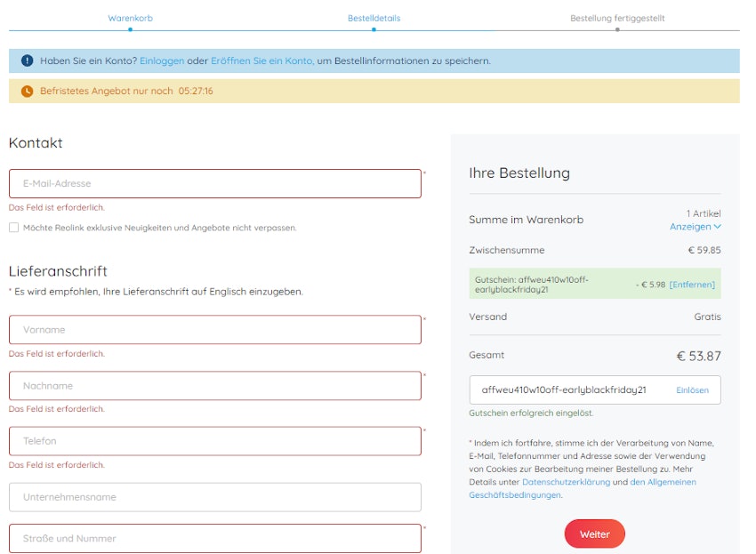Click the Telefon input field
756x554 pixels.
[214, 441]
